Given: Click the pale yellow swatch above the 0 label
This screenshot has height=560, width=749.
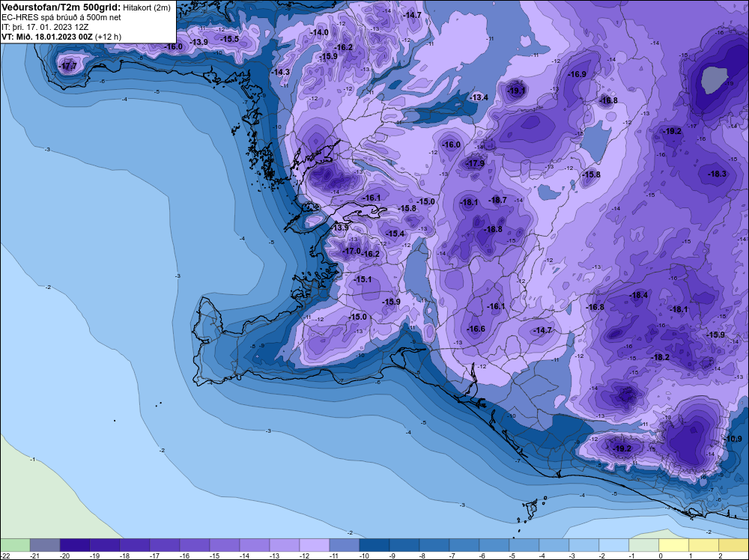Looking at the screenshot, I should pyautogui.click(x=673, y=545).
